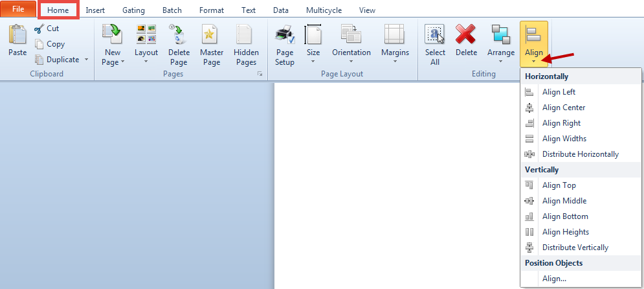This screenshot has height=289, width=644.
Task: Choose Align Left from menu
Action: [559, 92]
